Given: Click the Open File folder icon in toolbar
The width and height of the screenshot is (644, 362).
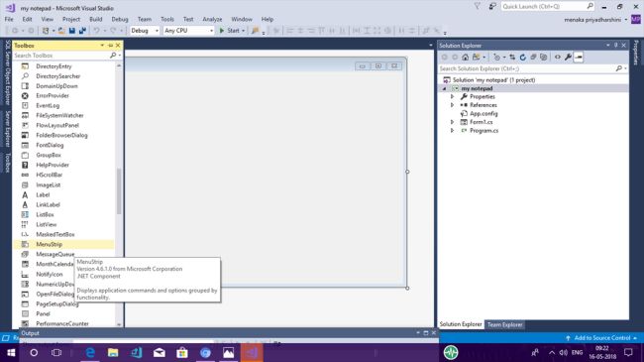Looking at the screenshot, I should coord(61,31).
